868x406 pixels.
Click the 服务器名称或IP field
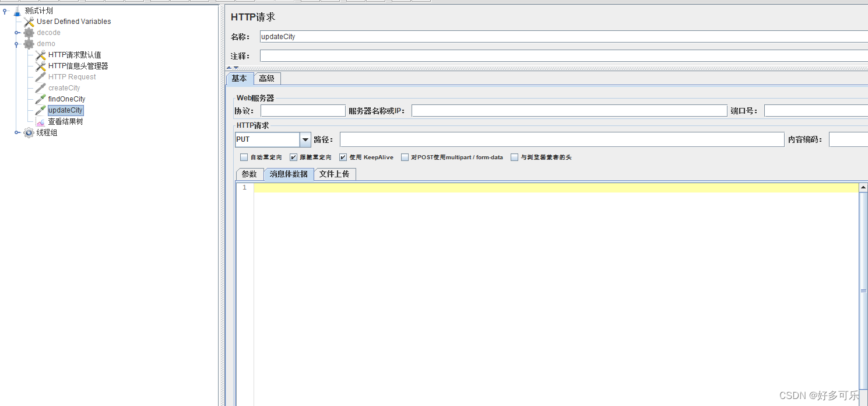pyautogui.click(x=570, y=111)
